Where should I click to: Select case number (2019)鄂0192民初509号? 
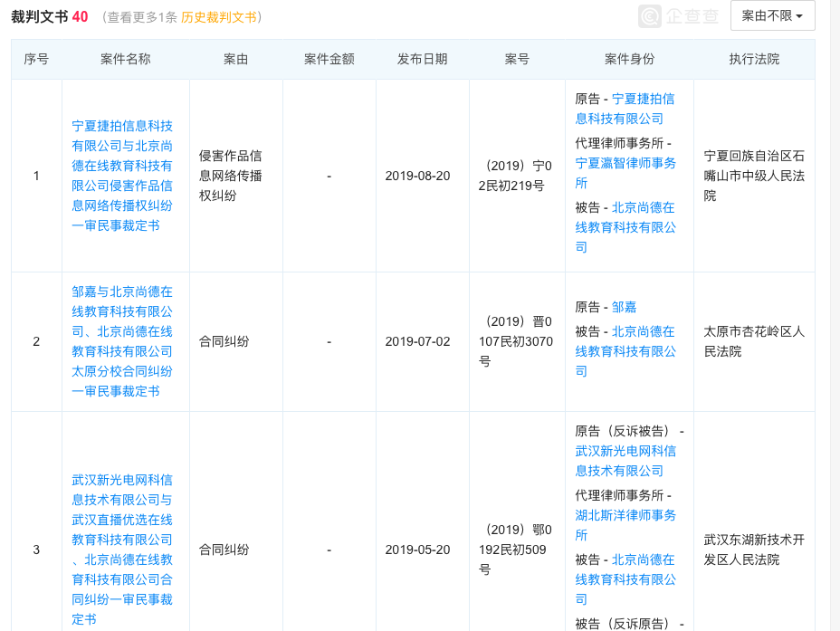515,550
